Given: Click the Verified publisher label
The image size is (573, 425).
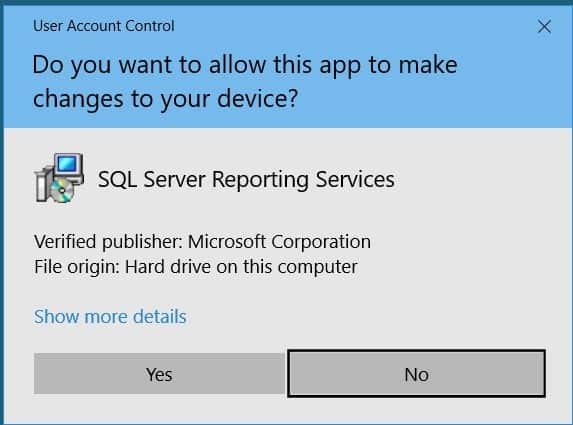Looking at the screenshot, I should pos(108,242).
